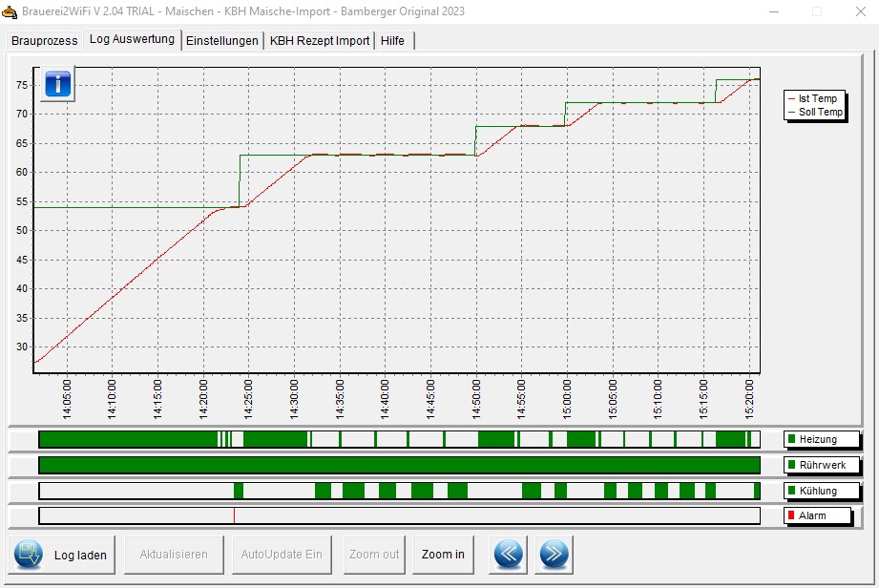Screen dimensions: 879x588
Task: Click the green Rührwerk legend square
Action: click(x=791, y=465)
